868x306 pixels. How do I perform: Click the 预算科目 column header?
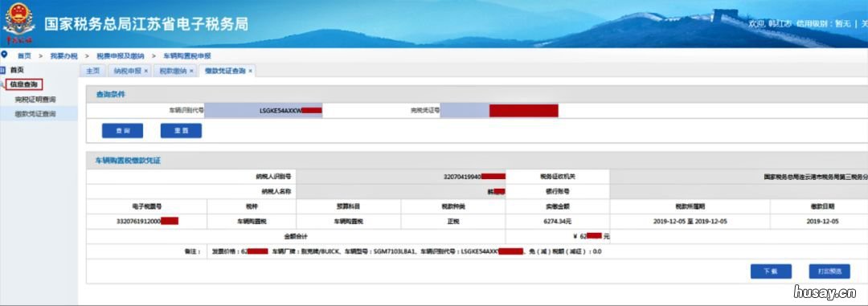[x=348, y=206]
